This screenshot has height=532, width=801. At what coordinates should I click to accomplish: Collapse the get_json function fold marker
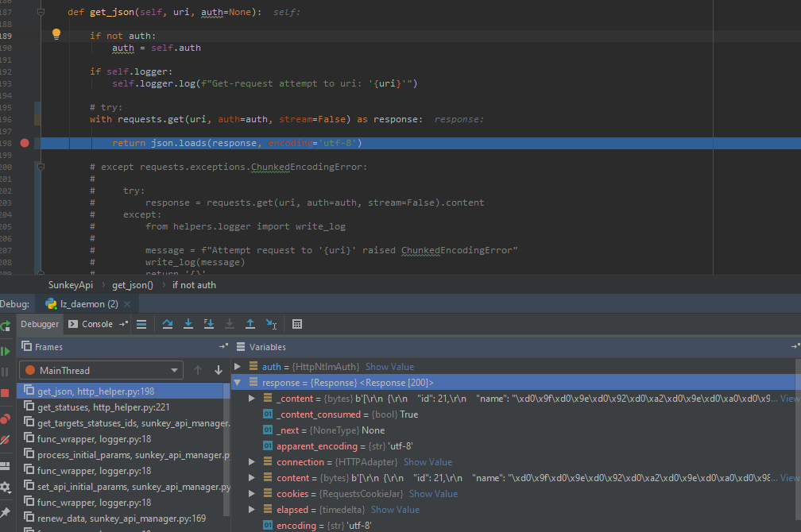coord(41,12)
